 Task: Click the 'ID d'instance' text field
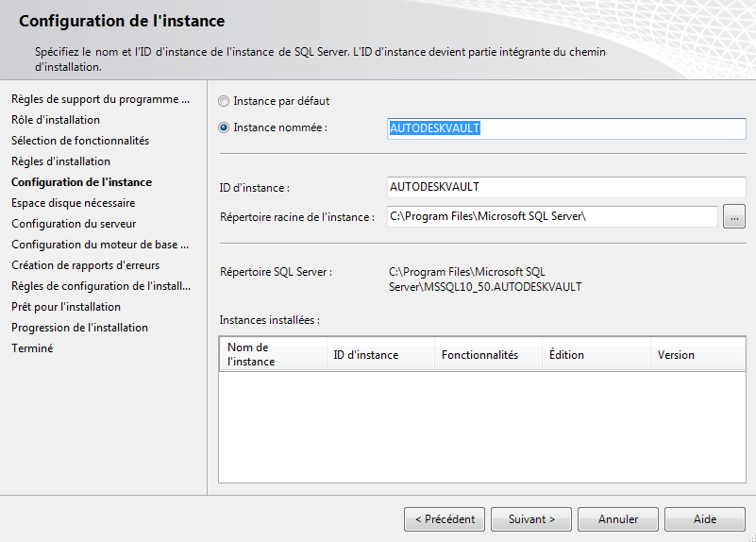(566, 187)
